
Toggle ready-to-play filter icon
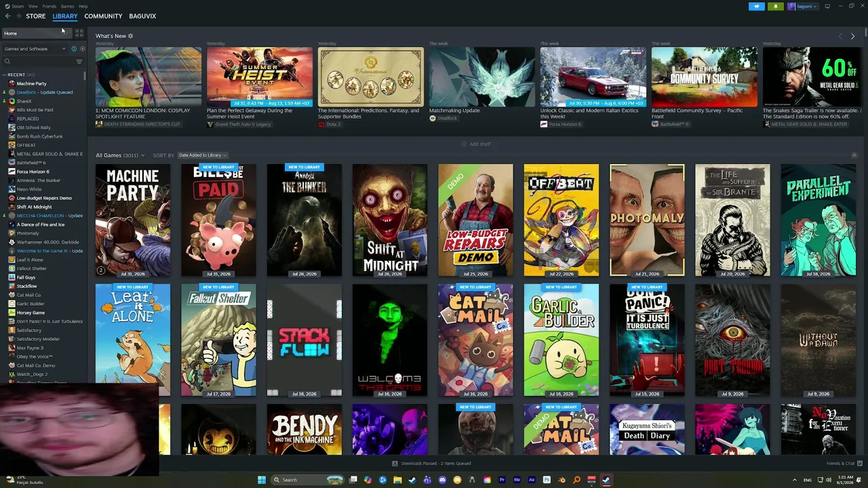pyautogui.click(x=83, y=49)
